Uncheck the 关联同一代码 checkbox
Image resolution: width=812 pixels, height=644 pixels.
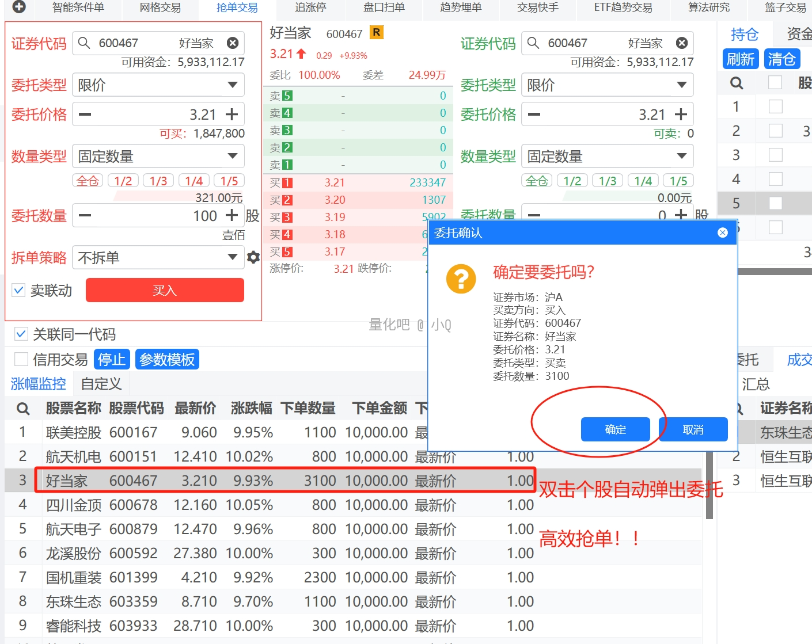21,334
